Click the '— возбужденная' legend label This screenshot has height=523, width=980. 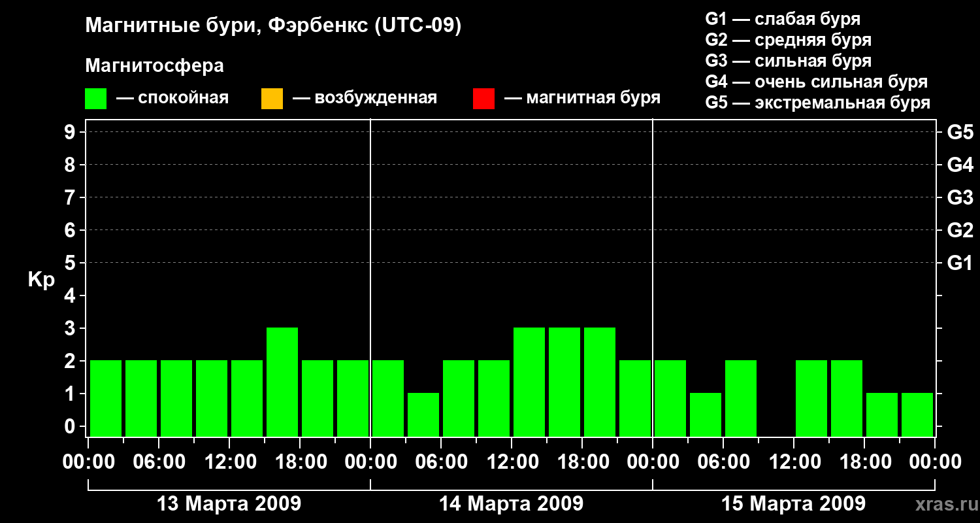click(x=365, y=98)
